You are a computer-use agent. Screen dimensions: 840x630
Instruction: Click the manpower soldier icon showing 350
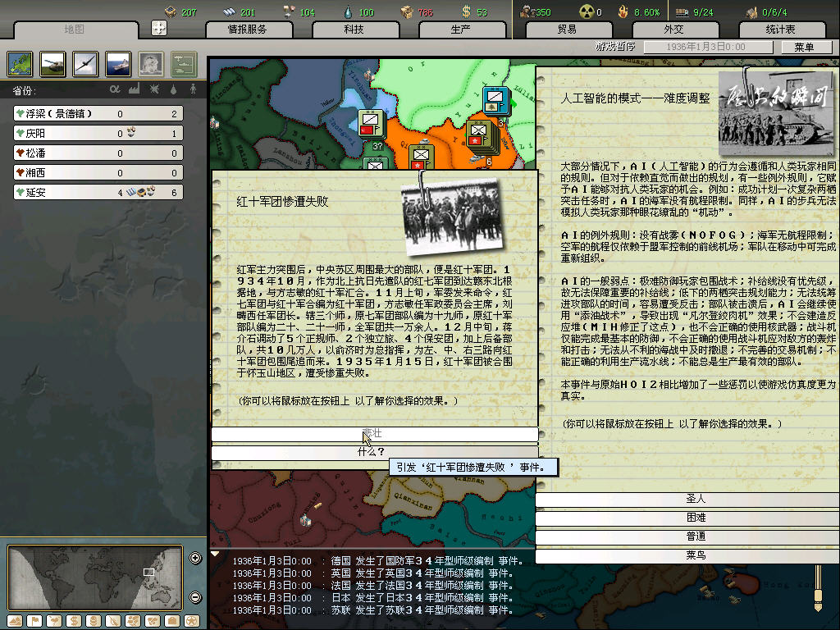[527, 11]
